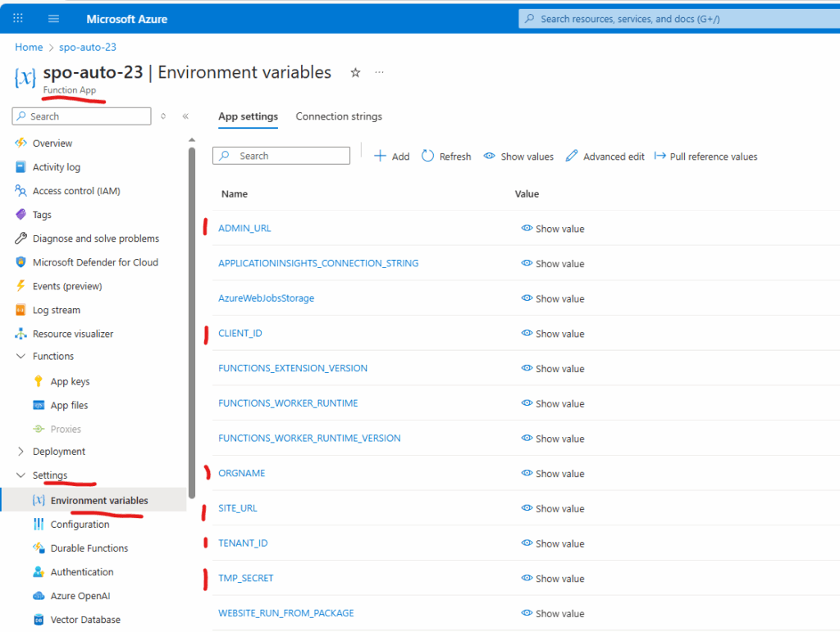Open the WEBSITE_RUN_FROM_PACKAGE setting link
This screenshot has width=840, height=632.
286,612
